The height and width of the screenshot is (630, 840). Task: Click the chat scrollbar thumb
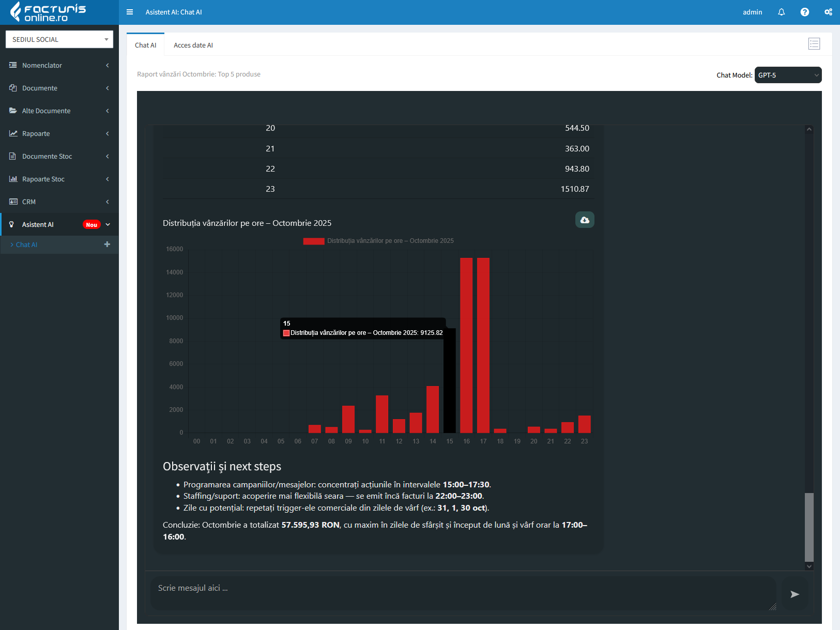click(x=809, y=526)
